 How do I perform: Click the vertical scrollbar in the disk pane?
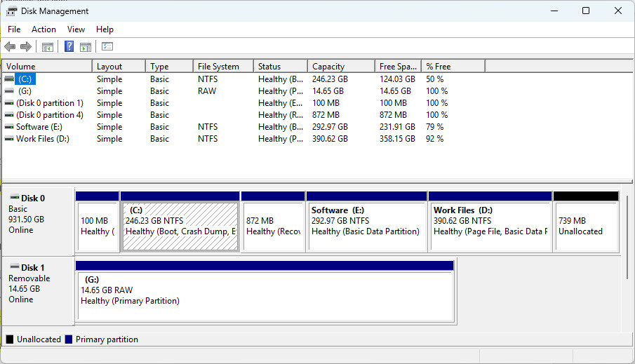coord(627,237)
